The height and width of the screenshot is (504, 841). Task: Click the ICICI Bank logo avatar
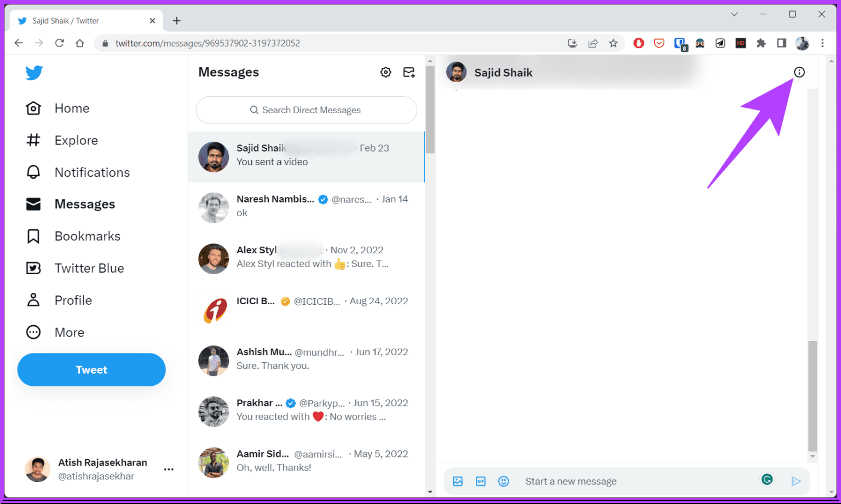(x=214, y=310)
